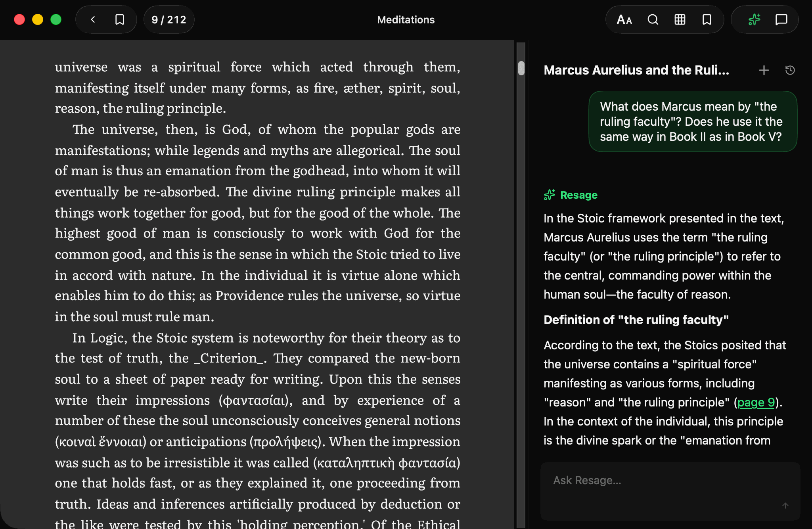The width and height of the screenshot is (812, 529).
Task: Focus the Ask Resage input field
Action: coord(670,491)
